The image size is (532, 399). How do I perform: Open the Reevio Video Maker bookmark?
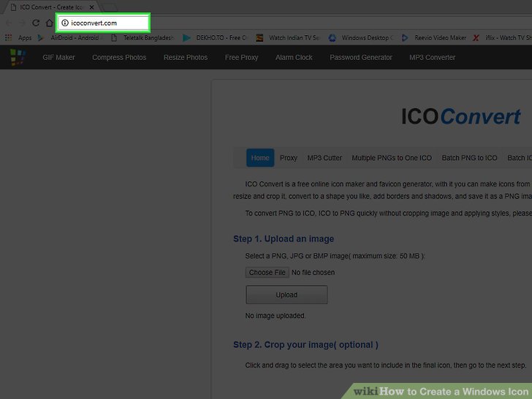[x=434, y=38]
